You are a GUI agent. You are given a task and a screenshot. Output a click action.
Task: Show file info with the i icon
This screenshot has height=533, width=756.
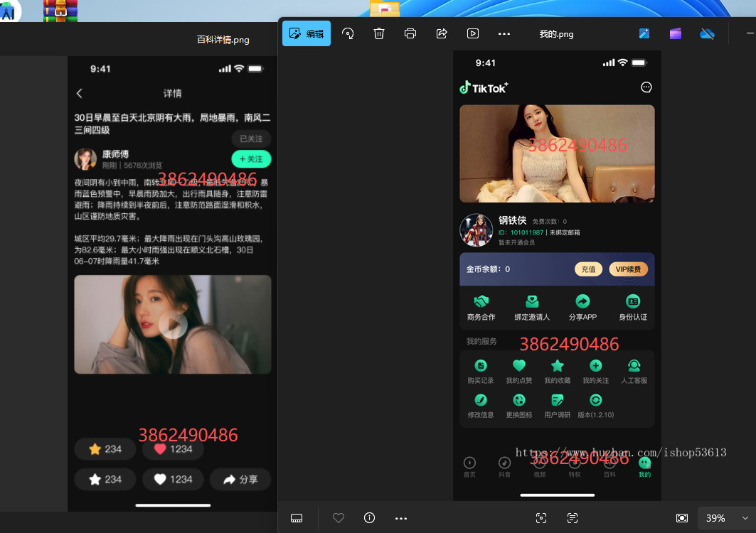[x=369, y=518]
